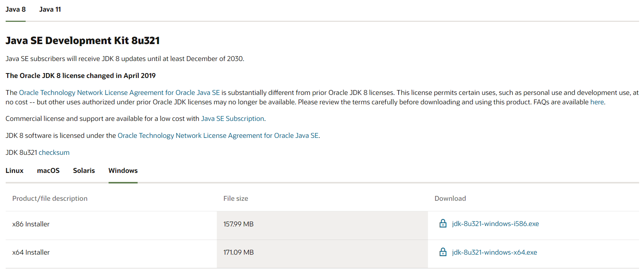Select the Windows platform tab

[123, 171]
